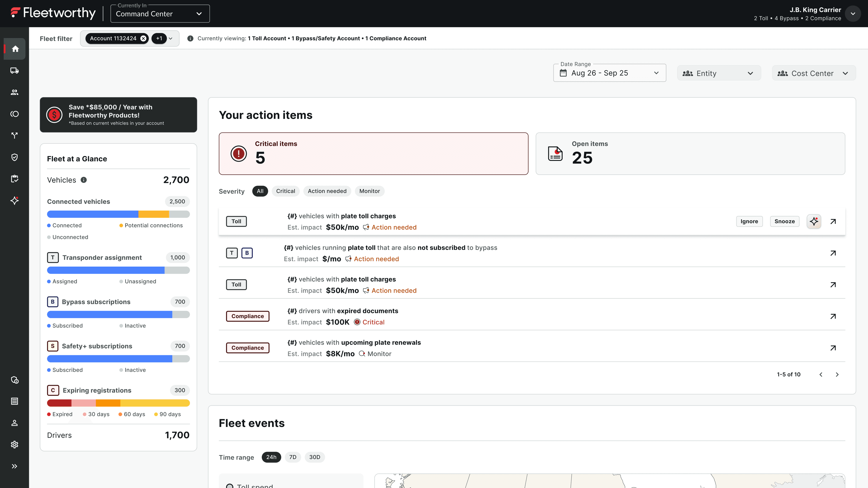This screenshot has height=488, width=868.
Task: Select the Critical items card
Action: coord(373,154)
